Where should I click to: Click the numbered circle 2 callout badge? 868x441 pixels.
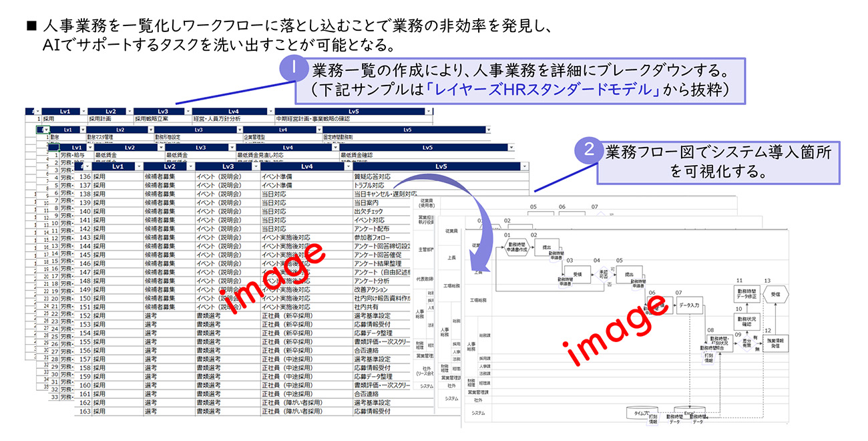click(588, 151)
